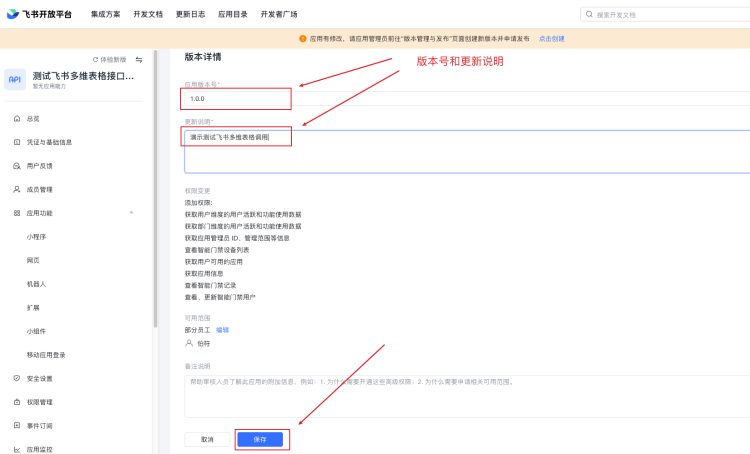Click the 总览 home icon

17,119
